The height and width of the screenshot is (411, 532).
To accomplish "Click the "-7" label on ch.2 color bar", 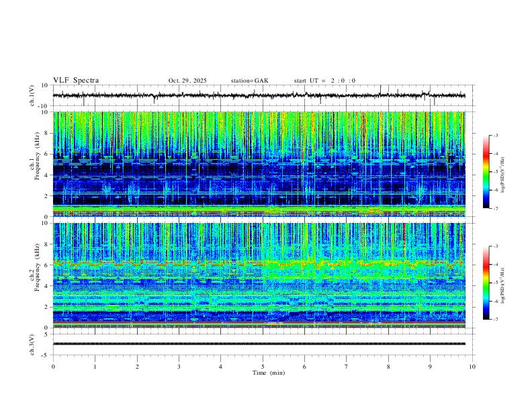I will pyautogui.click(x=496, y=320).
